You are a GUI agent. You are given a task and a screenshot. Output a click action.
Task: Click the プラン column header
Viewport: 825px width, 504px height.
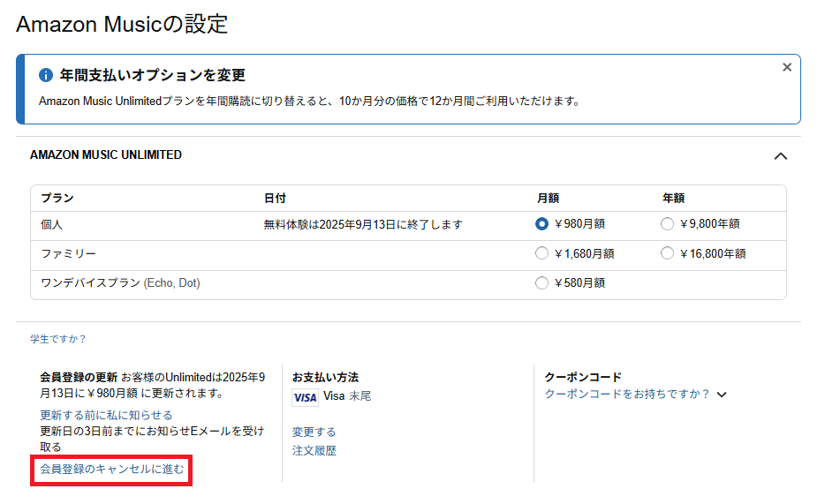click(x=57, y=198)
